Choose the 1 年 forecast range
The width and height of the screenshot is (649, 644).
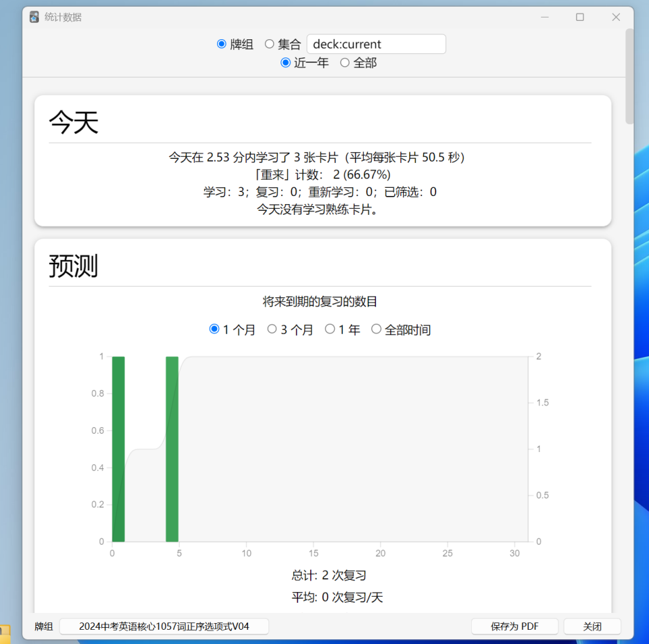[x=330, y=329]
